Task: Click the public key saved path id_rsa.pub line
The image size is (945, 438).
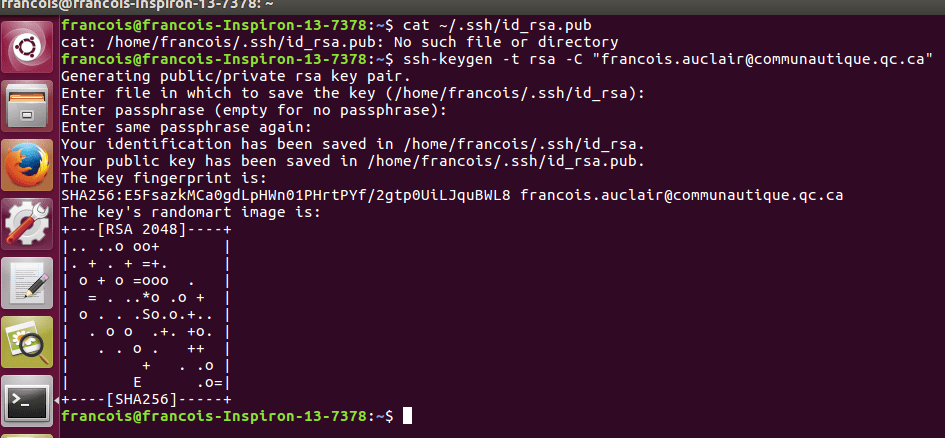Action: coord(353,161)
